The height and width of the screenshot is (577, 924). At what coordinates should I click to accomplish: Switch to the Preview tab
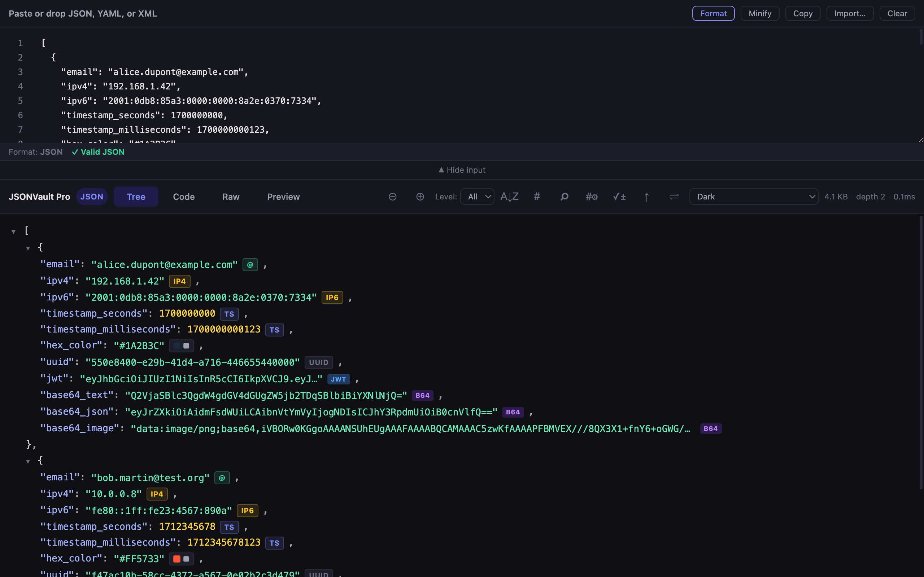[283, 197]
